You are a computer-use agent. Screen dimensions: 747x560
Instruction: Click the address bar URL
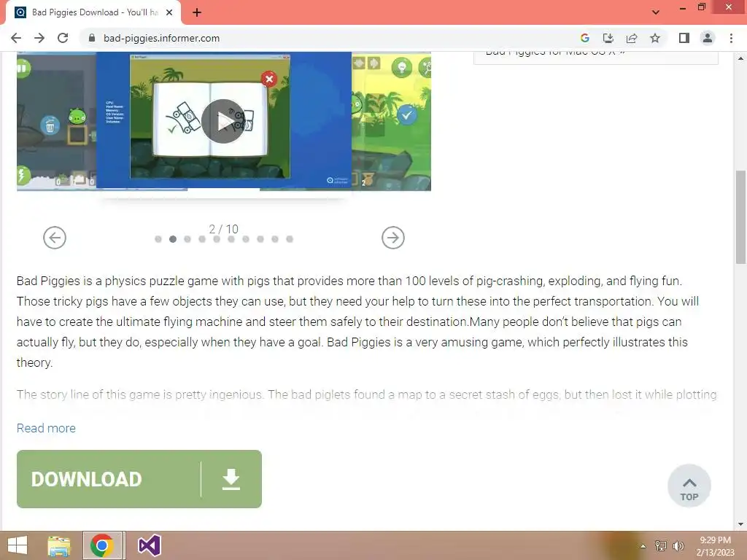[x=161, y=38]
